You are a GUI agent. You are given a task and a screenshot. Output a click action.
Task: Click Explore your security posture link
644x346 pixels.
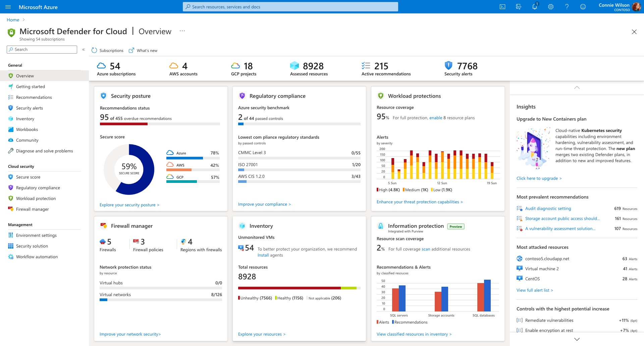129,205
